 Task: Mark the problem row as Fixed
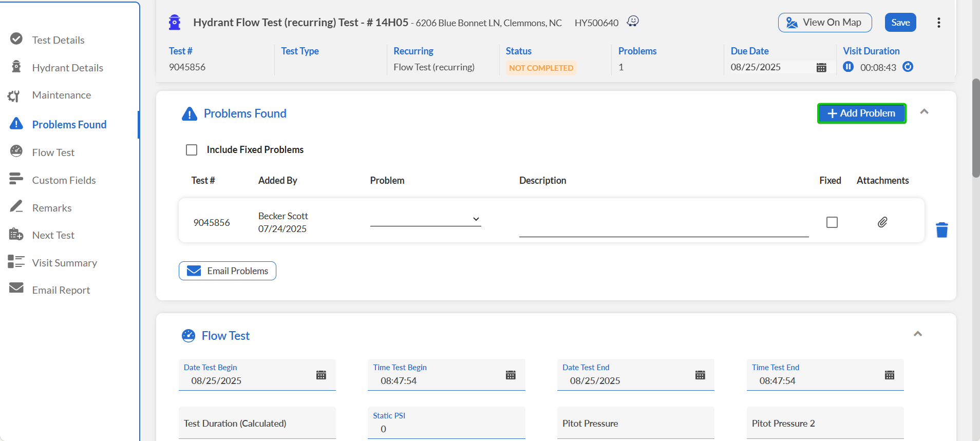tap(832, 222)
